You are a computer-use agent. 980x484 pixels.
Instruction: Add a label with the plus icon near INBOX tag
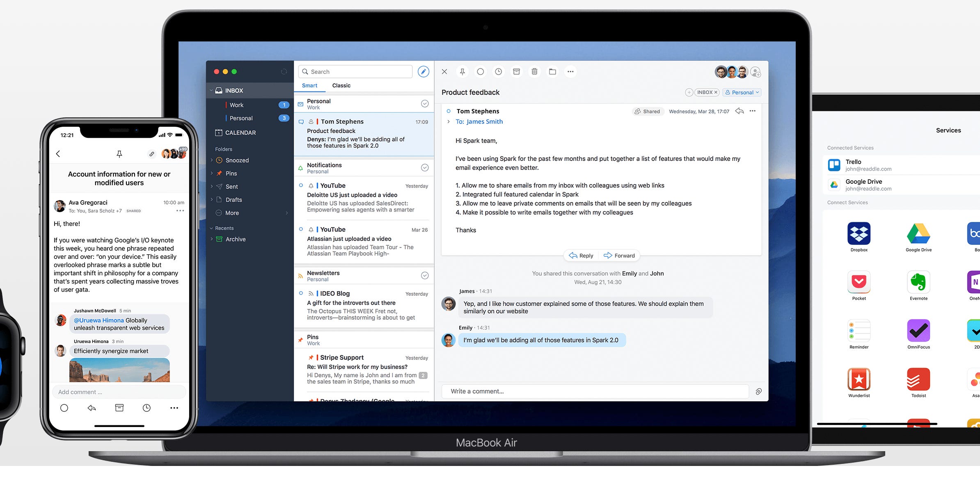(x=689, y=92)
